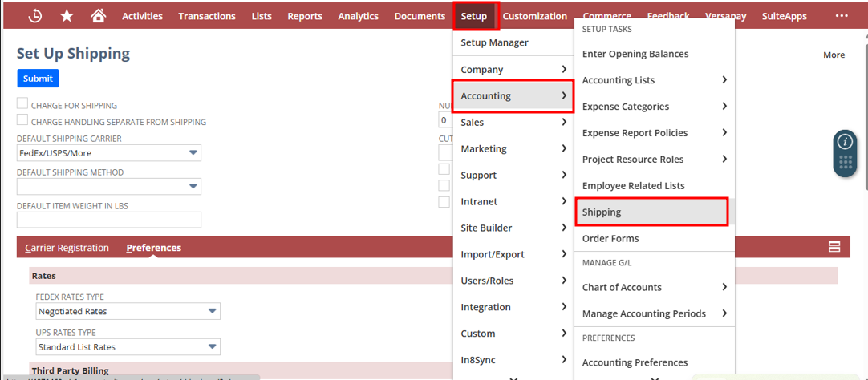This screenshot has height=380, width=868.
Task: Open the Recent Records clock icon
Action: 35,16
